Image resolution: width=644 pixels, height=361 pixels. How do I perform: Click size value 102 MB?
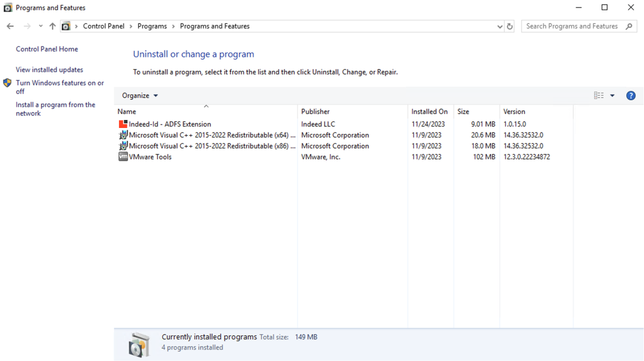click(x=484, y=157)
